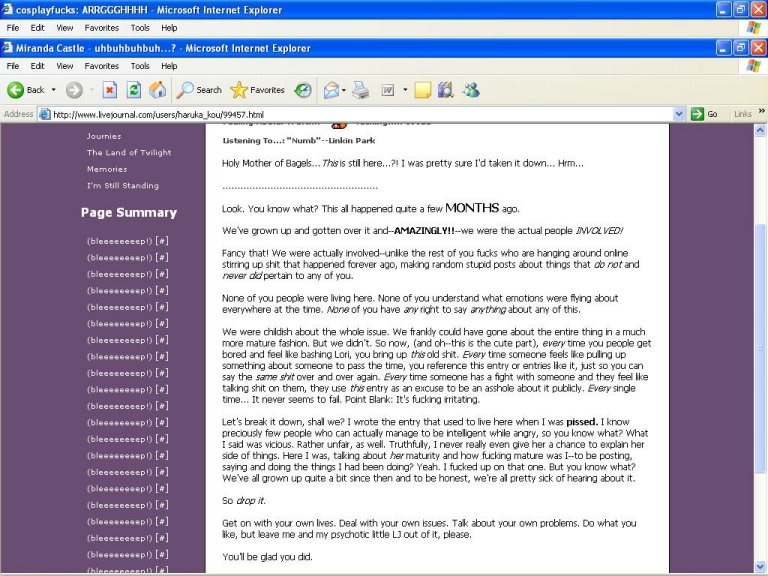
Task: Click the "So drop it." line
Action: tap(243, 501)
